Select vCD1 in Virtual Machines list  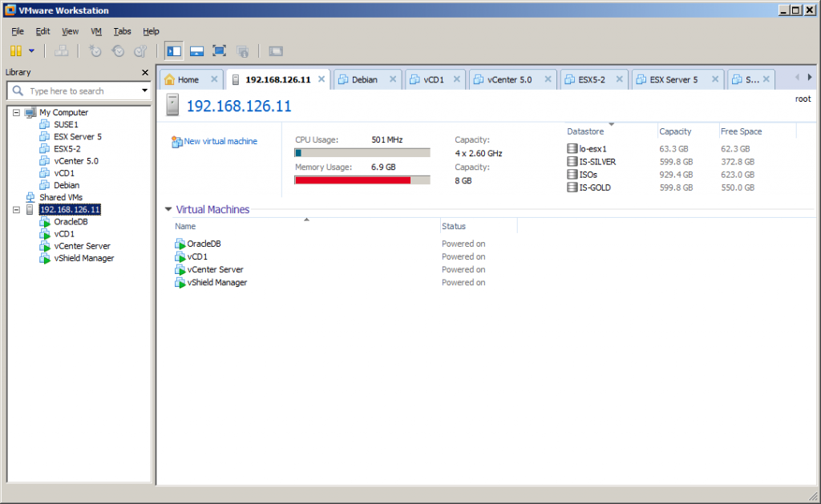[x=197, y=256]
